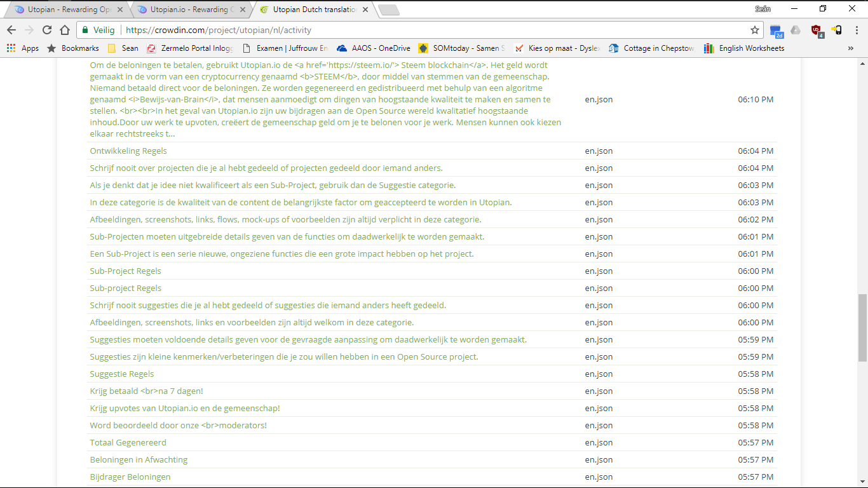The image size is (868, 488).
Task: Open 'Een Sub-Project is een serie' entry
Action: click(281, 254)
